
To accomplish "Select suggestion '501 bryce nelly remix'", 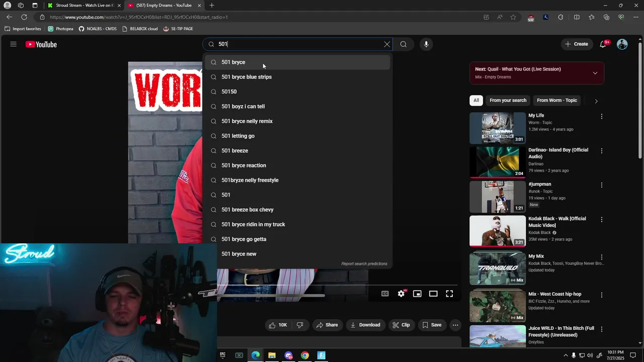I will [x=297, y=121].
